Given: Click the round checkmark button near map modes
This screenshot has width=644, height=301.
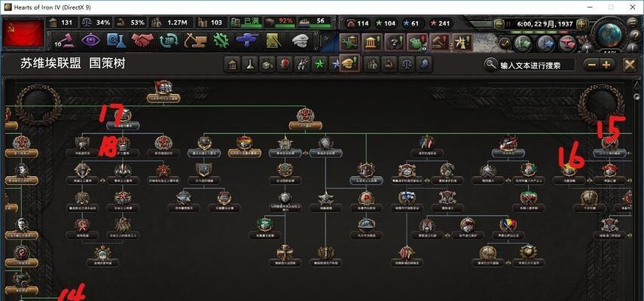Looking at the screenshot, I should click(505, 43).
